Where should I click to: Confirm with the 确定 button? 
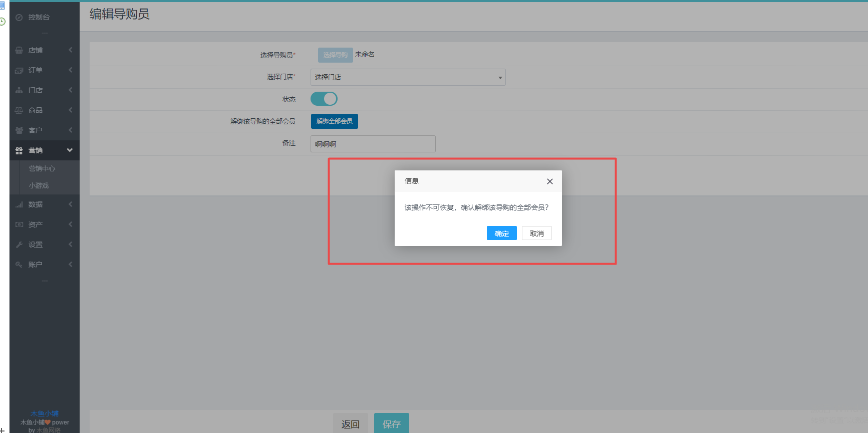(502, 233)
